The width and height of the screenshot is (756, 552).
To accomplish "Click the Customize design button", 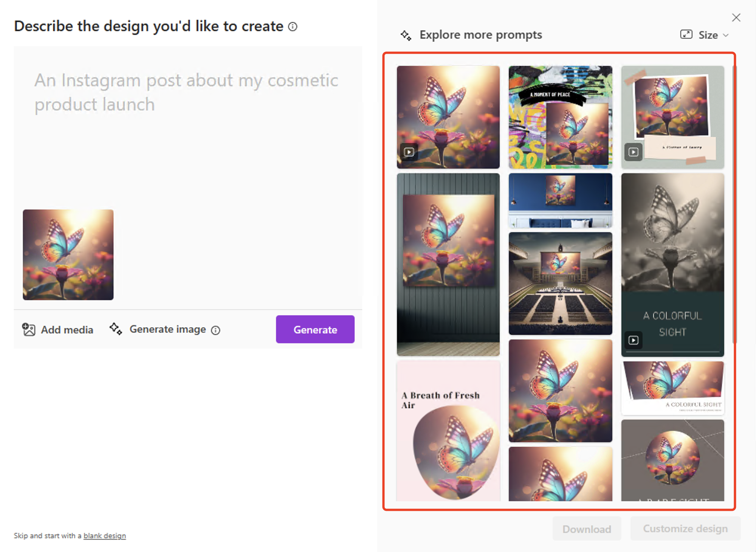I will tap(685, 528).
